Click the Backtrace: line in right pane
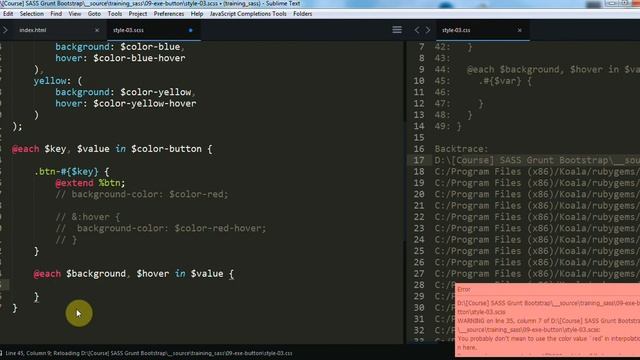640x360 pixels. coord(461,149)
